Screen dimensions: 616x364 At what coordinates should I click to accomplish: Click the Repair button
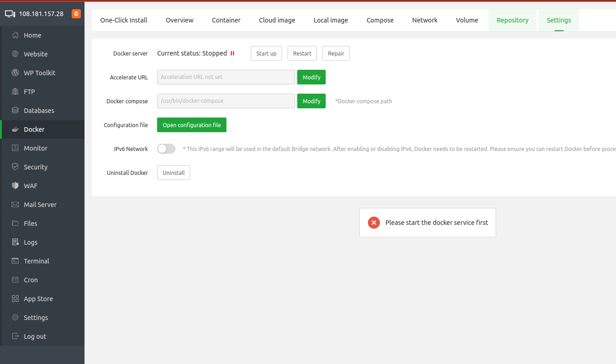(x=336, y=53)
